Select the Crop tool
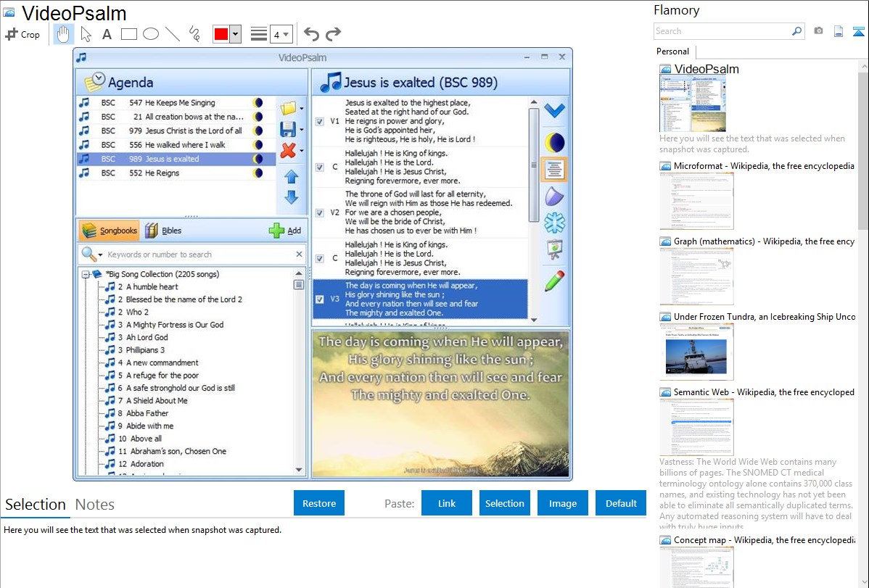This screenshot has width=869, height=588. [x=22, y=34]
